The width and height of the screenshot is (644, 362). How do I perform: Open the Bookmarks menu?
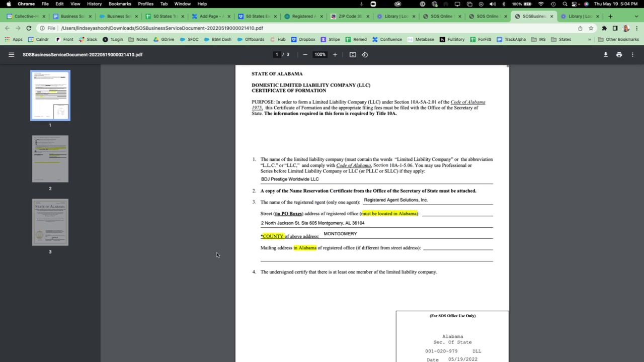120,4
